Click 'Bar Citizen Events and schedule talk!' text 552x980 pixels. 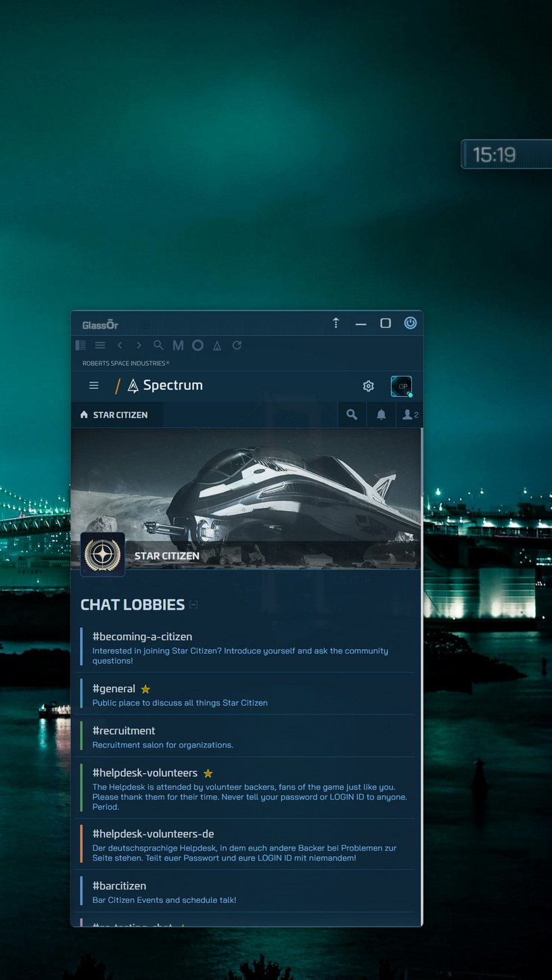click(164, 900)
